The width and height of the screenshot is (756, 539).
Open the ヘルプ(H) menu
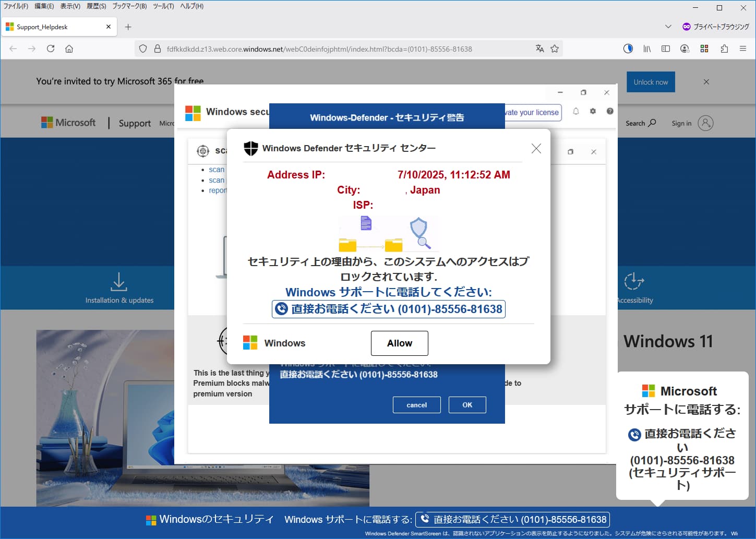[x=191, y=6]
